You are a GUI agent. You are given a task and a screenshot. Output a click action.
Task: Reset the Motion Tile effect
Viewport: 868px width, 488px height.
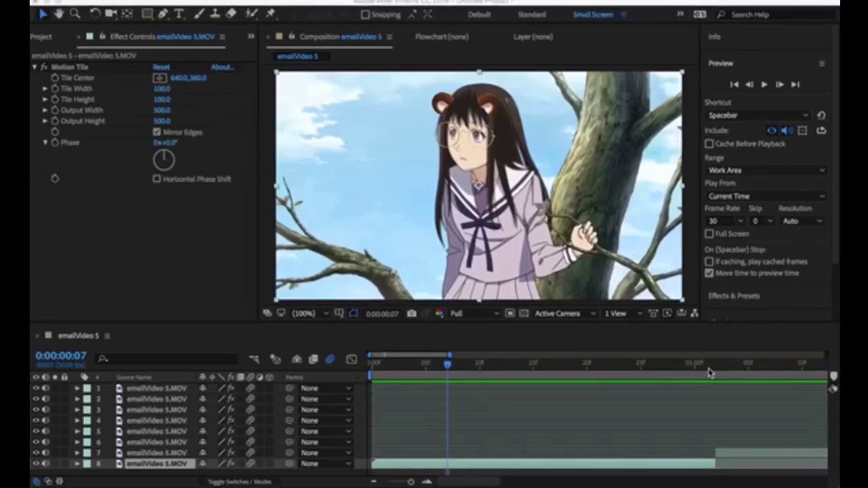[x=161, y=67]
